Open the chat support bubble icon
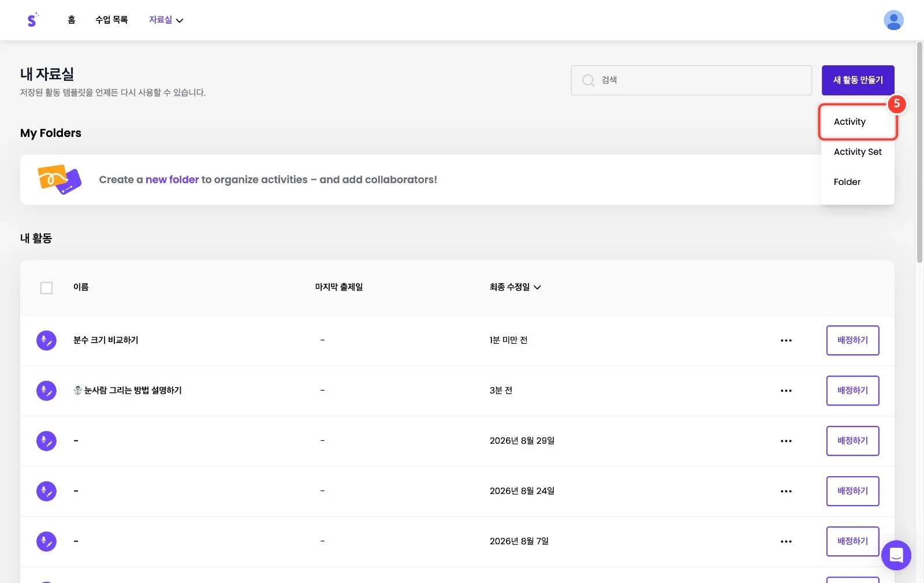Screen dimensions: 924x583 [x=896, y=555]
